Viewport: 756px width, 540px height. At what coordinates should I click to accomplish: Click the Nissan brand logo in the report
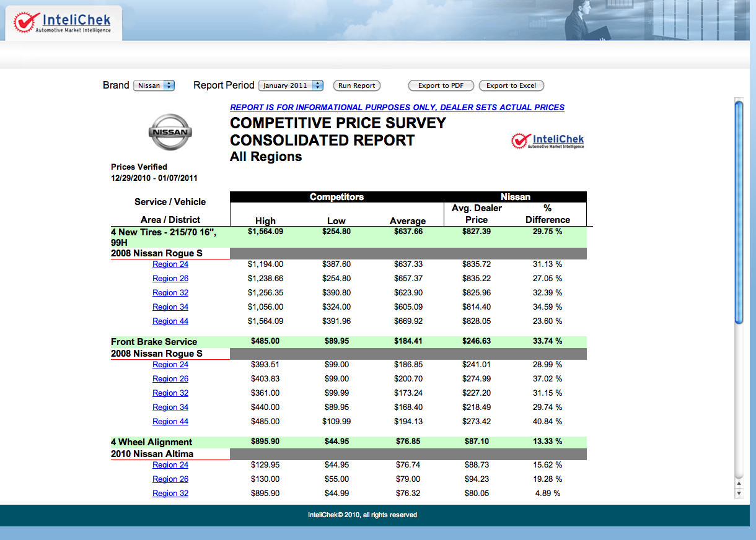170,132
